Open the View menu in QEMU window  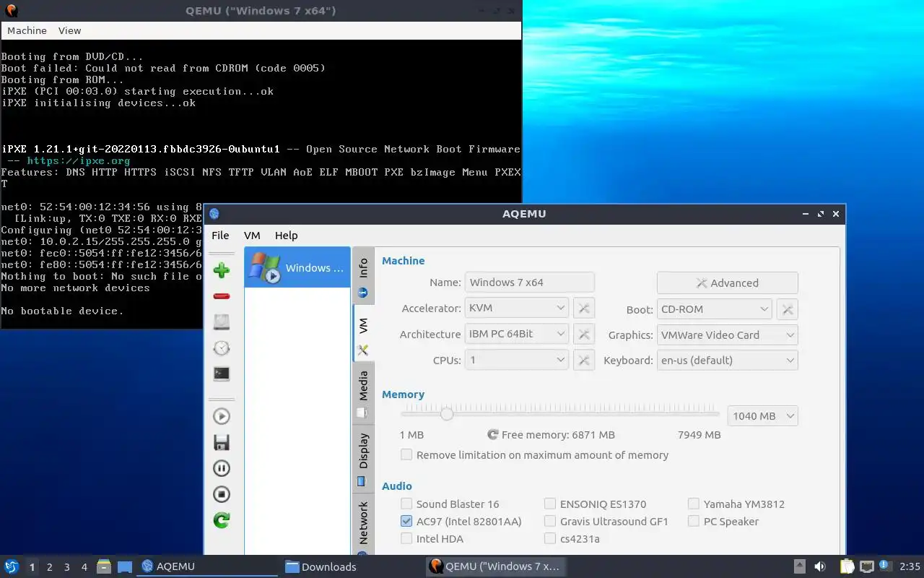[x=70, y=30]
